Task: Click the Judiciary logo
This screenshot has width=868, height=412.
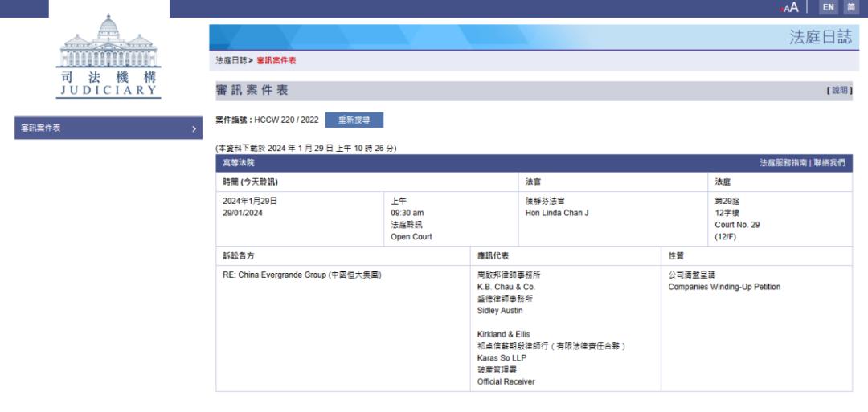Action: pyautogui.click(x=108, y=56)
